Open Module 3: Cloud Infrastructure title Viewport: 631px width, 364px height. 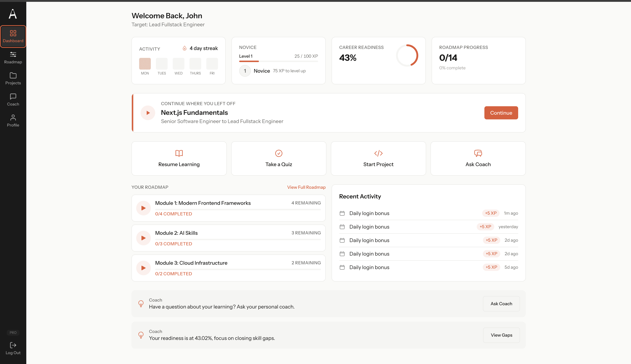(191, 263)
